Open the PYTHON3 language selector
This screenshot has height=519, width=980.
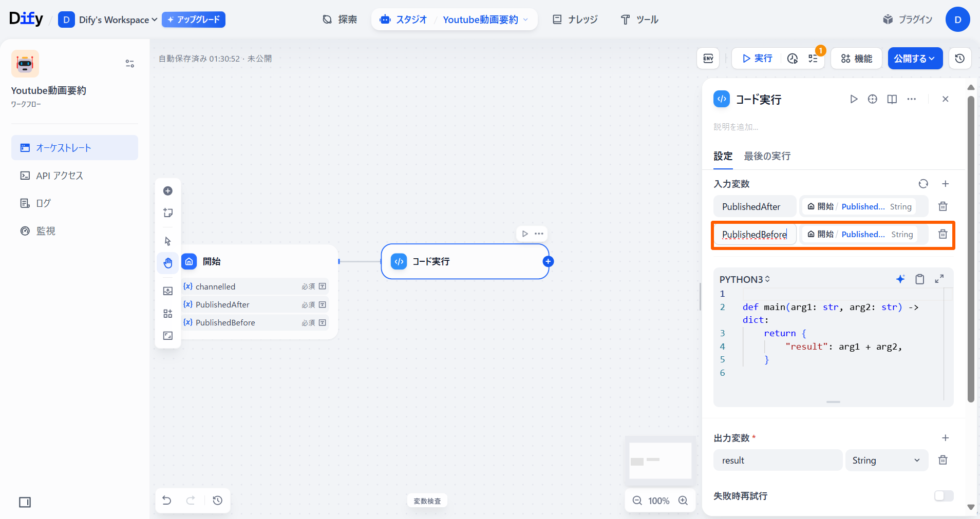coord(744,279)
